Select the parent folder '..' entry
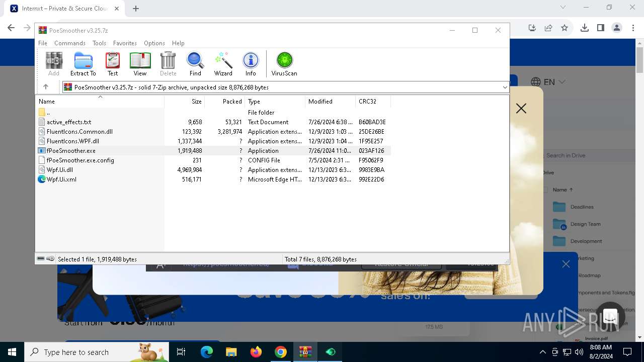The height and width of the screenshot is (362, 644). 213,113
